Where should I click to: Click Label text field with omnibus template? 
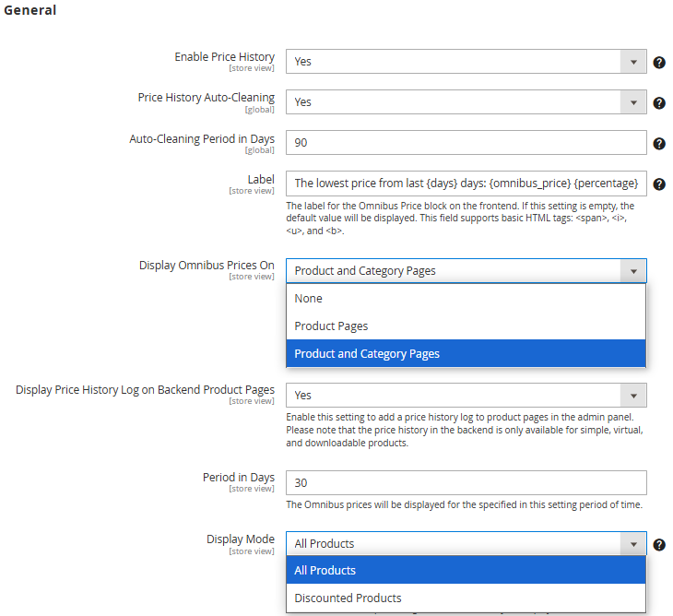[x=466, y=184]
